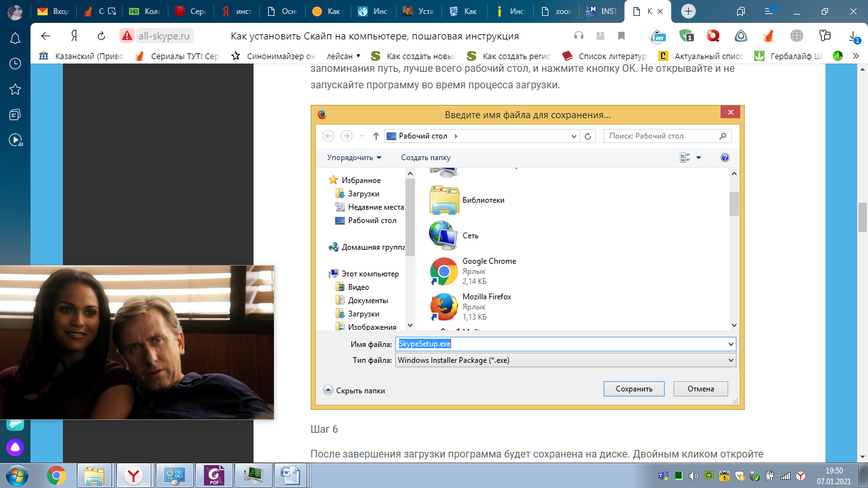The image size is (868, 488).
Task: Click the blue help icon in the dialog image
Action: click(x=725, y=158)
